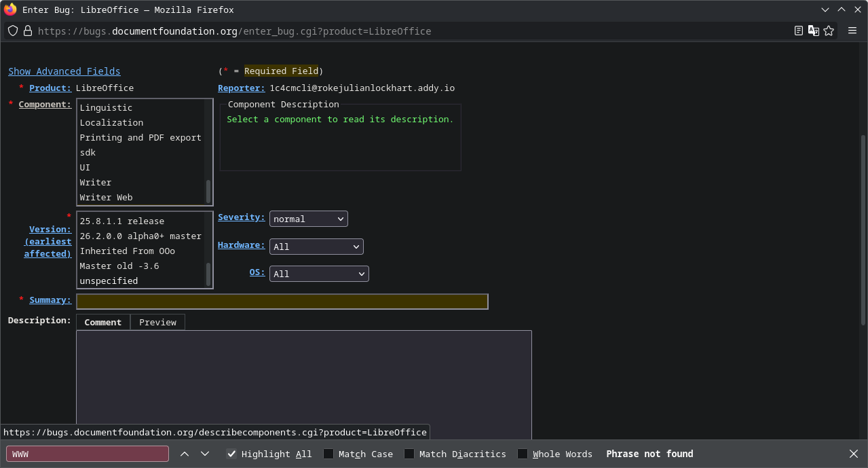This screenshot has height=468, width=868.
Task: Enable the Match Case checkbox
Action: [328, 454]
